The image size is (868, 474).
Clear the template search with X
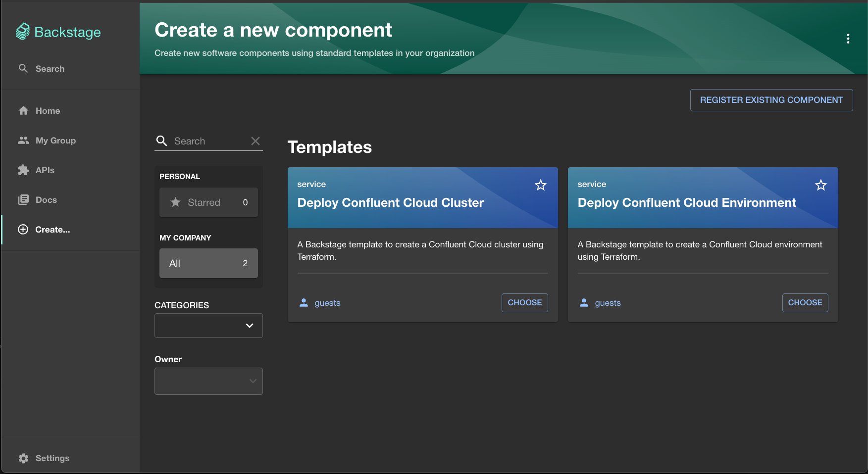255,141
